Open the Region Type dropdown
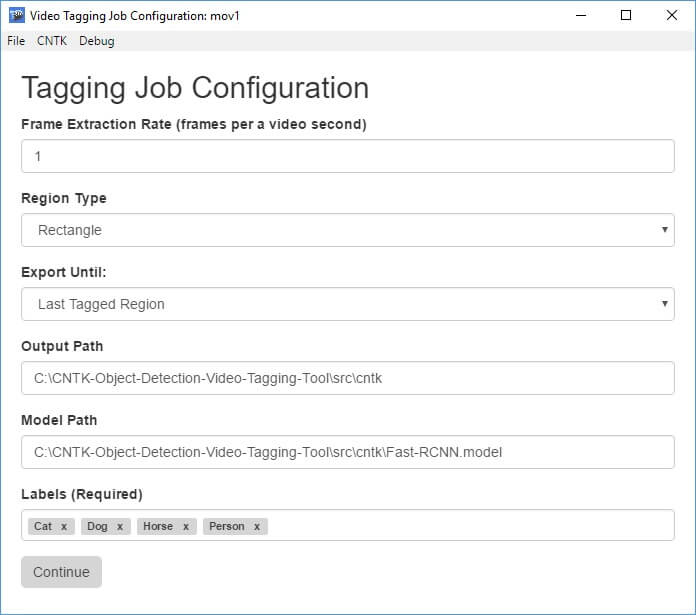This screenshot has height=615, width=696. [x=348, y=230]
